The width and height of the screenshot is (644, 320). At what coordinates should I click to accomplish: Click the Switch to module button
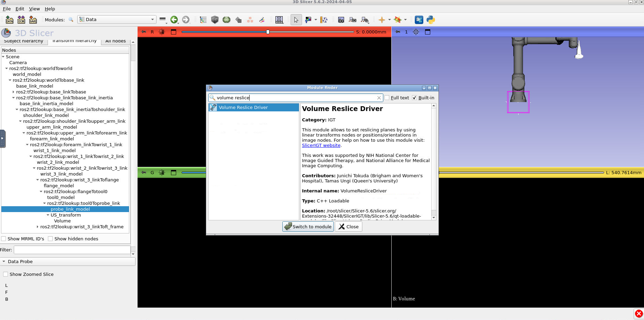[x=308, y=227]
